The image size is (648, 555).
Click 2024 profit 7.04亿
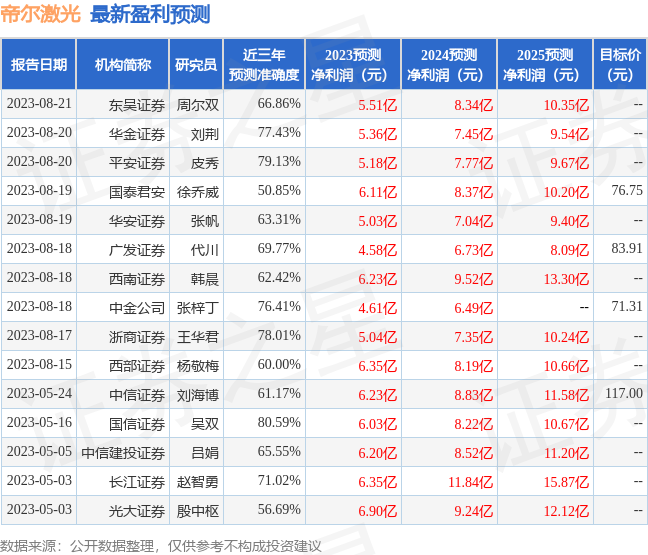coord(474,221)
